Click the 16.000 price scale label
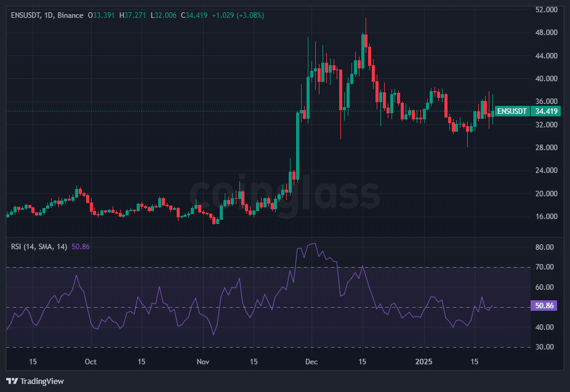The image size is (570, 392). (547, 217)
